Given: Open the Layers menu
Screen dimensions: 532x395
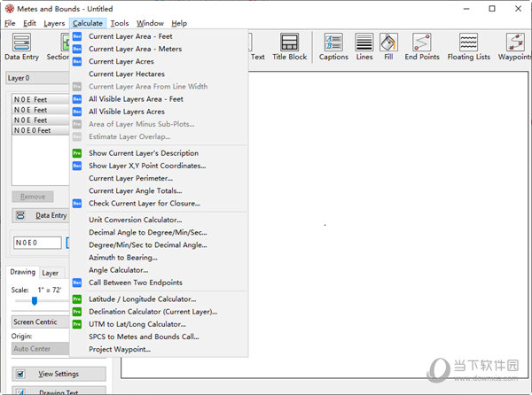Looking at the screenshot, I should 54,23.
